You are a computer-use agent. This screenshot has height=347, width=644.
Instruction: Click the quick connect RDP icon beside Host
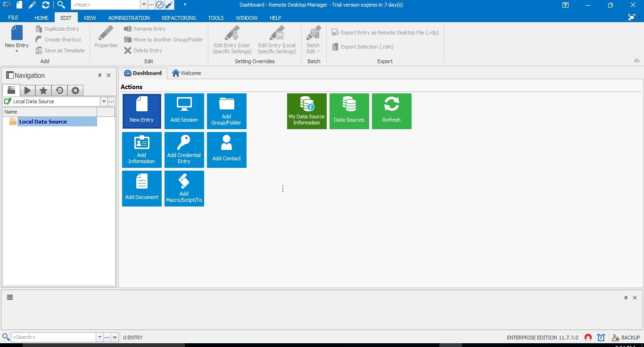160,5
